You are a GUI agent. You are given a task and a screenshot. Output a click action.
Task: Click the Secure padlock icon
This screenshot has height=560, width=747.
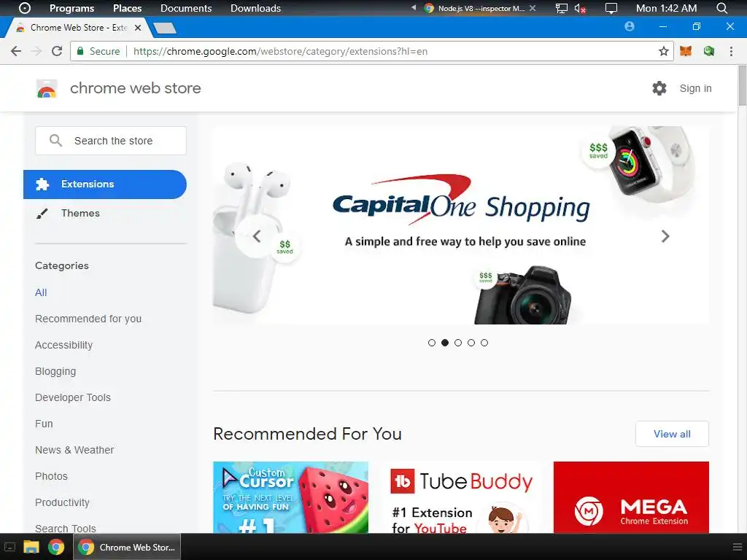click(80, 51)
